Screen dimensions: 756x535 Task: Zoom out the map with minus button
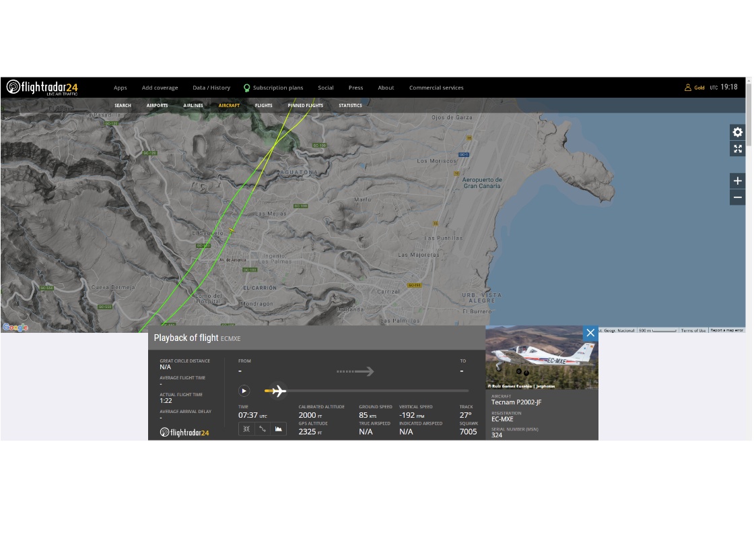click(737, 197)
